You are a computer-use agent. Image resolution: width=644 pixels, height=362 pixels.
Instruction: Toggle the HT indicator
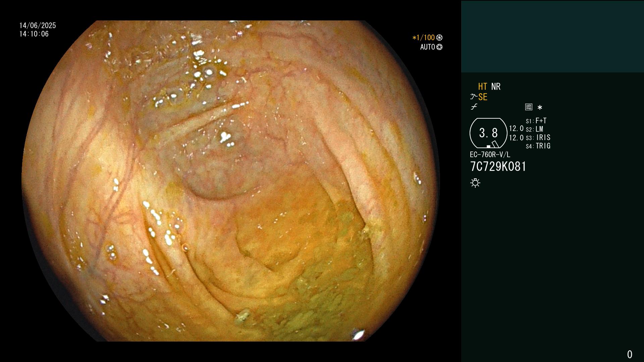[483, 86]
